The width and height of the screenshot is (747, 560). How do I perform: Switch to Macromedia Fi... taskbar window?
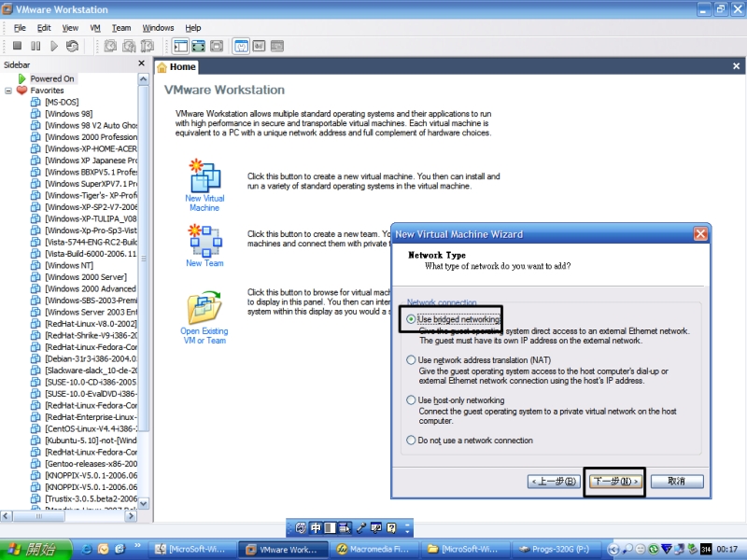373,549
